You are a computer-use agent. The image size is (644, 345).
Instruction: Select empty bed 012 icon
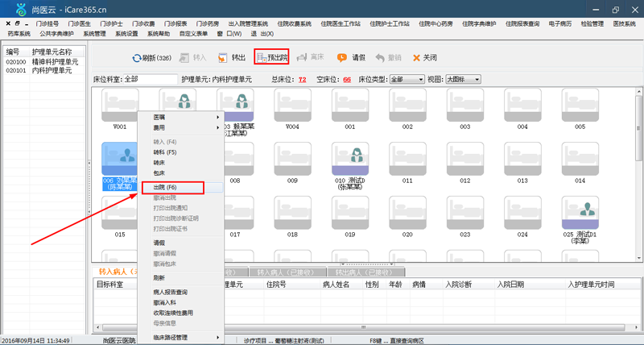465,159
